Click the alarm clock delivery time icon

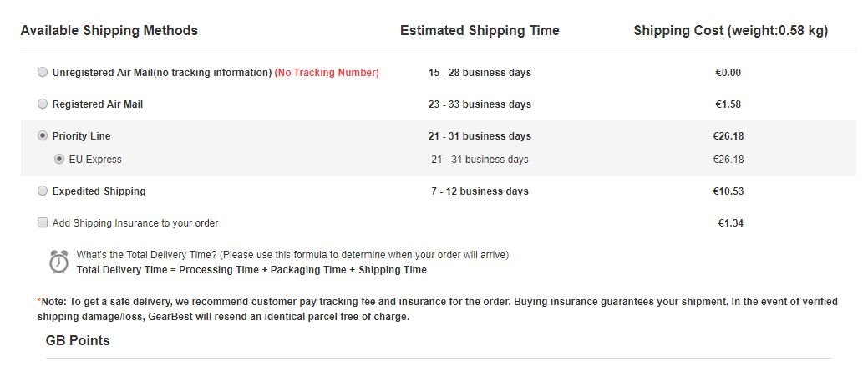point(58,262)
